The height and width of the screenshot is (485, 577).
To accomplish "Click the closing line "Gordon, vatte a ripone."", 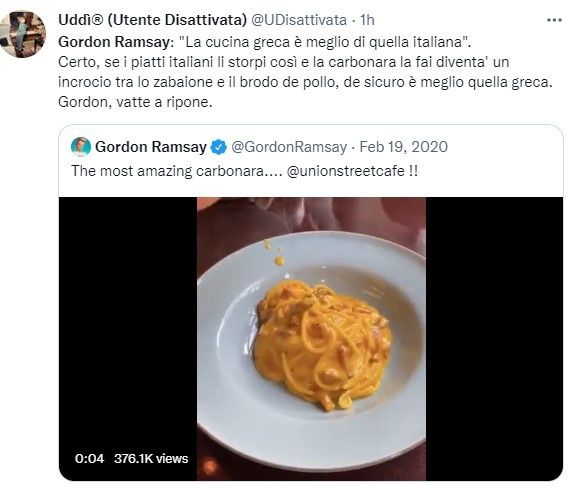I will 135,102.
